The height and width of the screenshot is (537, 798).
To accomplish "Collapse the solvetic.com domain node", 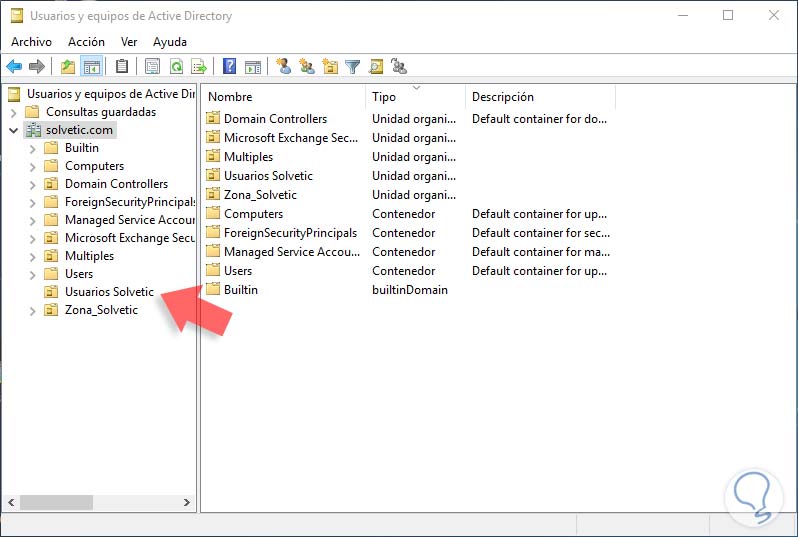I will (x=14, y=130).
